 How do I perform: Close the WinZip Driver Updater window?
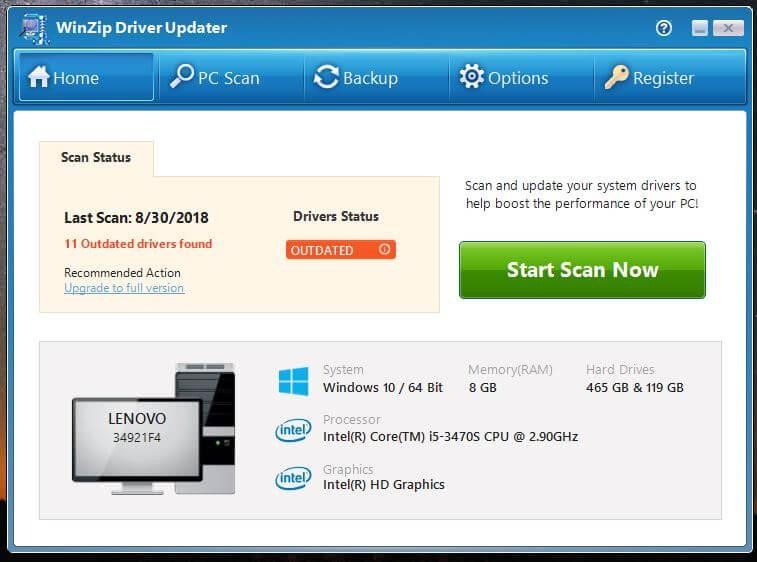coord(728,28)
